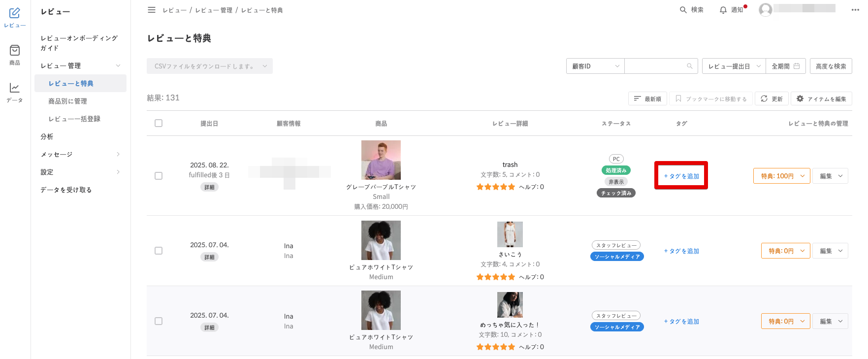
Task: Open the 商品 shopping bag icon
Action: click(15, 51)
